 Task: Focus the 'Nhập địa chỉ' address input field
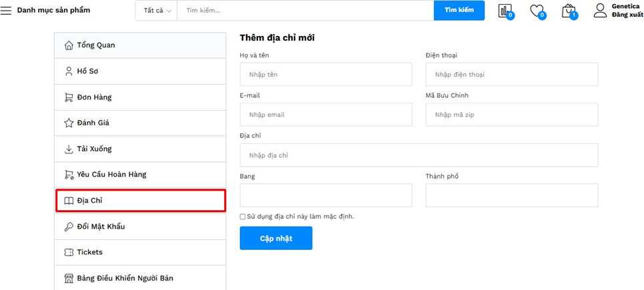coord(419,155)
